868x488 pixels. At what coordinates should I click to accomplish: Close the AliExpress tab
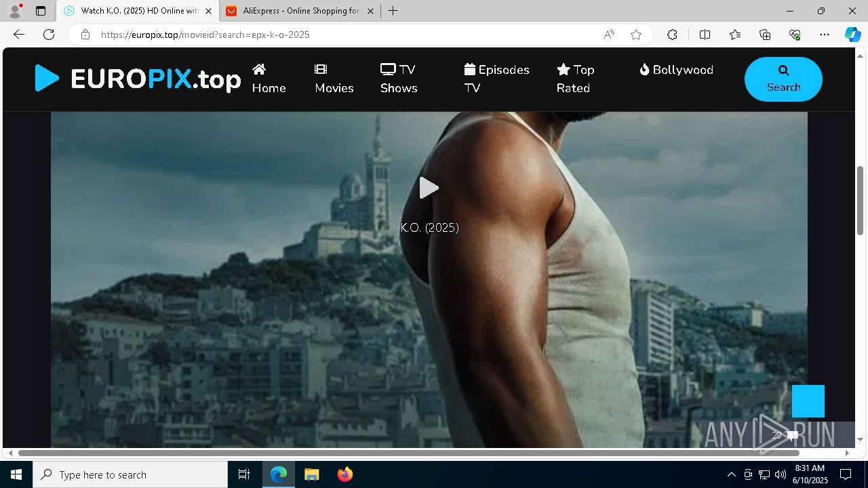tap(370, 11)
